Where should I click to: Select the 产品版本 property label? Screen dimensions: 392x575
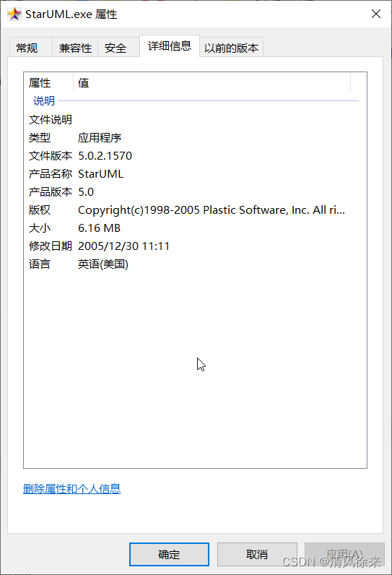pos(51,192)
